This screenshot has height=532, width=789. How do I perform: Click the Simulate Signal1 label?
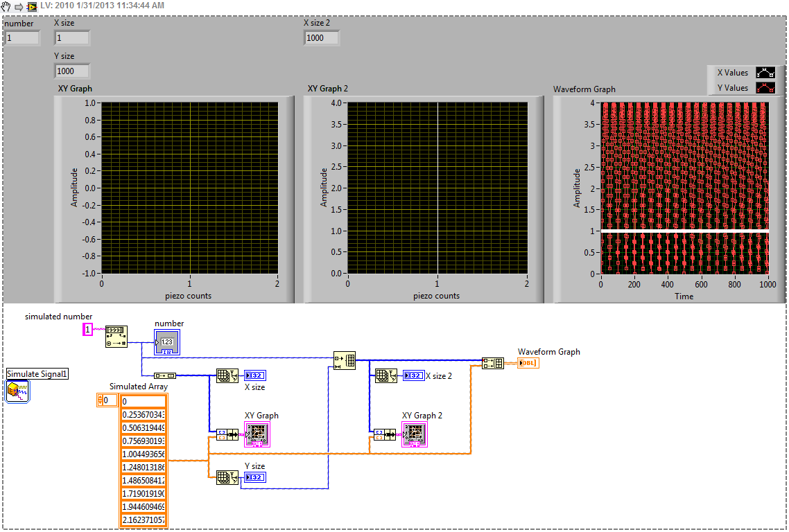click(x=37, y=373)
